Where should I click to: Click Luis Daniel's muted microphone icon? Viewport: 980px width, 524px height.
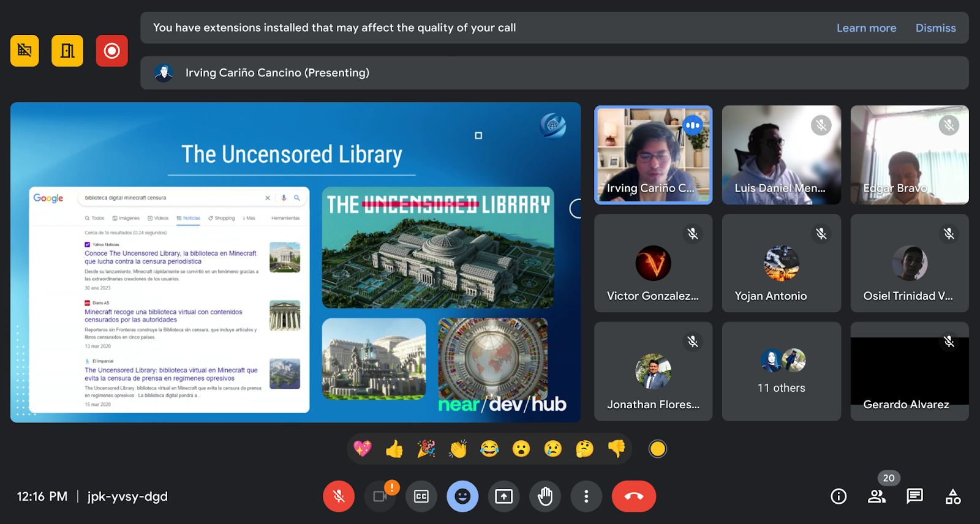point(821,125)
